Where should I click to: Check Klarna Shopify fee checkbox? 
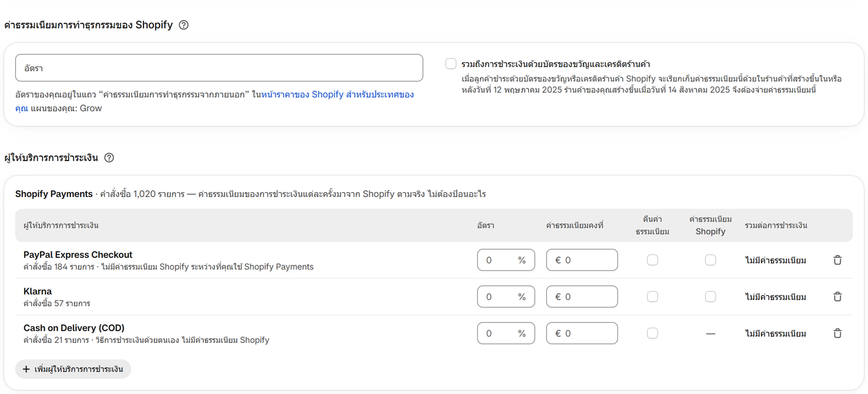(x=711, y=297)
